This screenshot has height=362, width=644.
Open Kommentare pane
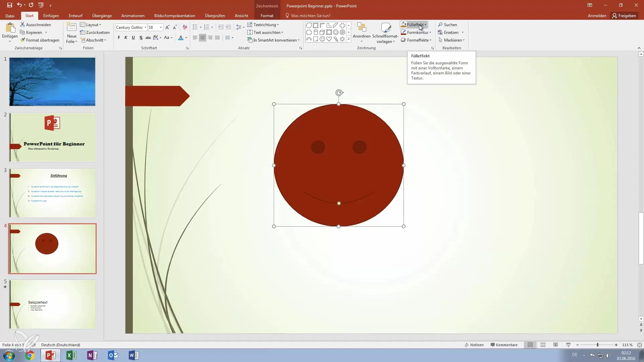(504, 345)
